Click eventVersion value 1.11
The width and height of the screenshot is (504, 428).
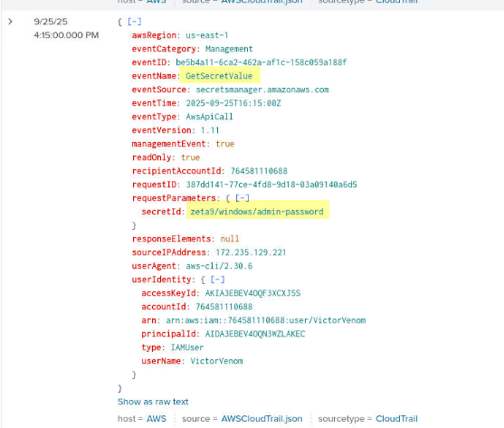[x=210, y=130]
